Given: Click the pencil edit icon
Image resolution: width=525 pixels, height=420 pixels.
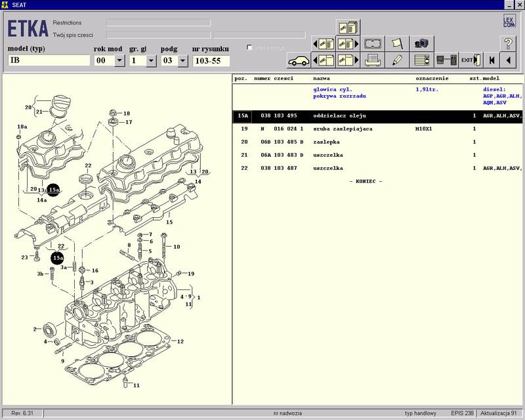Looking at the screenshot, I should click(x=397, y=60).
